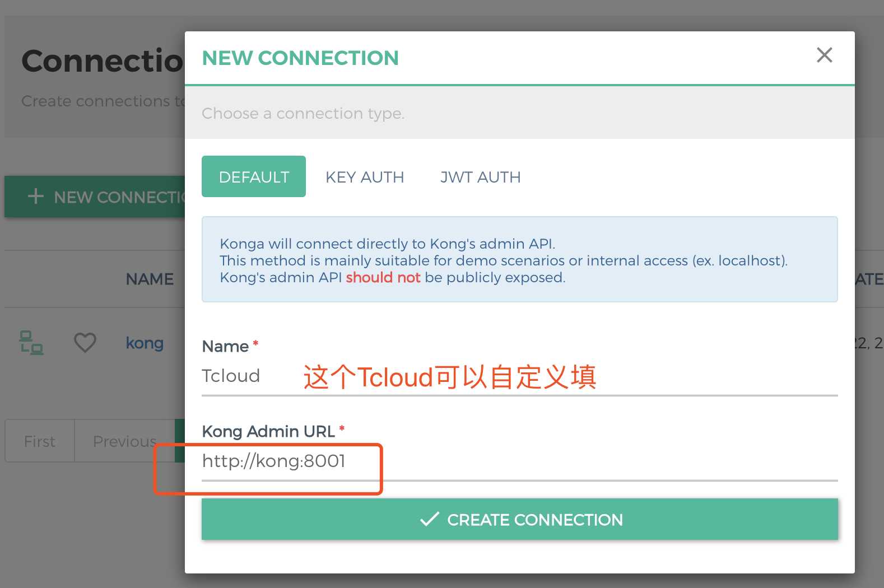Favorite the kong connection via heart icon
This screenshot has height=588, width=884.
[85, 343]
